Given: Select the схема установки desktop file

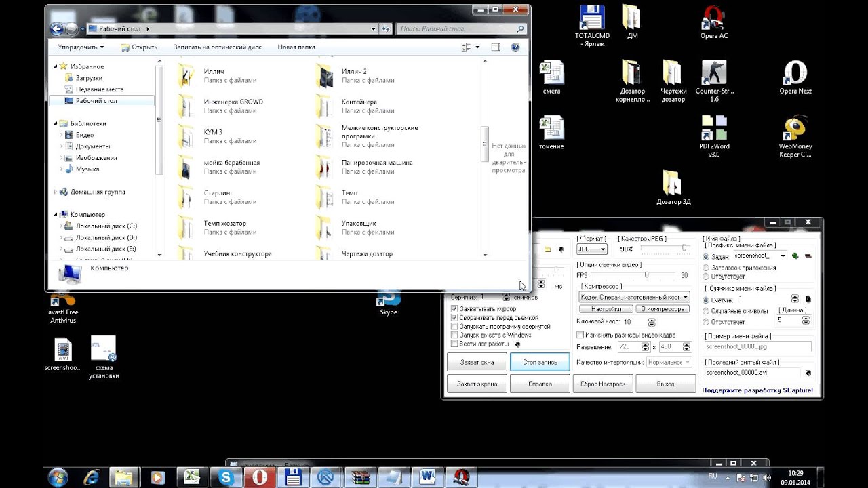Looking at the screenshot, I should click(x=104, y=357).
